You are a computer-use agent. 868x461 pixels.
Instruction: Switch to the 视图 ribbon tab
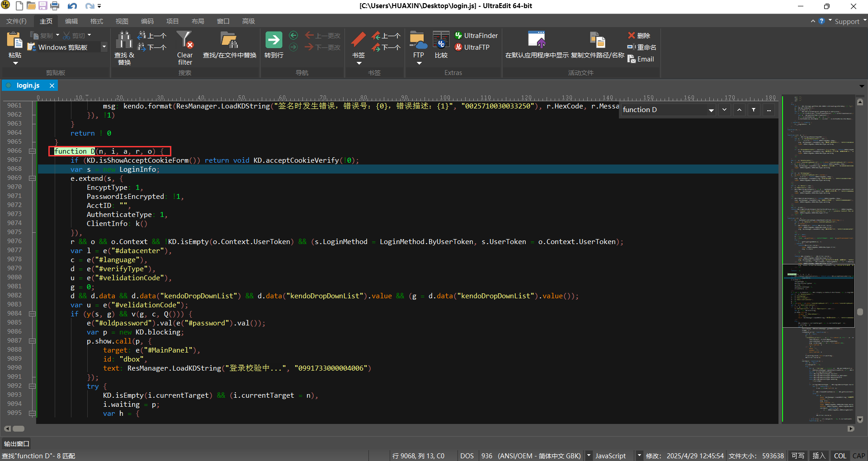pyautogui.click(x=122, y=21)
